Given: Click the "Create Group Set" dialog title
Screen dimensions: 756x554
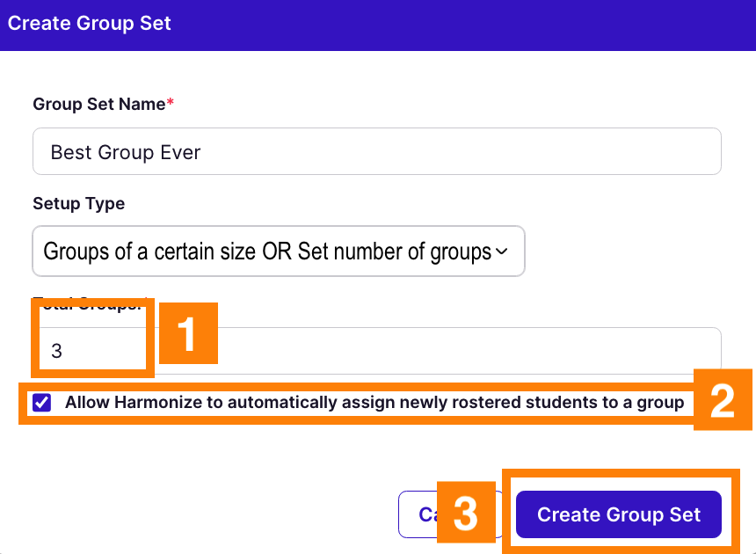Looking at the screenshot, I should [90, 23].
